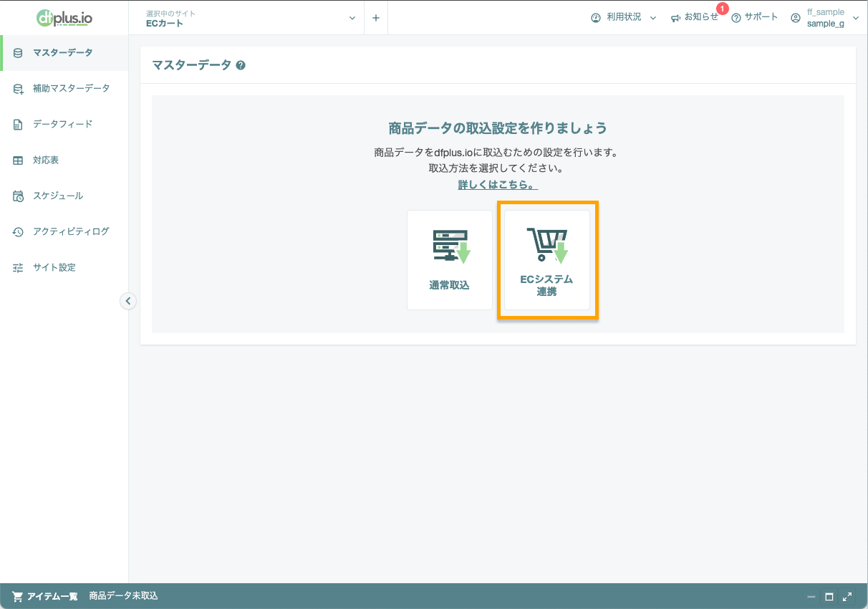Viewport: 868px width, 609px height.
Task: Click the 補助マスターデータ database-plus icon
Action: (x=18, y=88)
